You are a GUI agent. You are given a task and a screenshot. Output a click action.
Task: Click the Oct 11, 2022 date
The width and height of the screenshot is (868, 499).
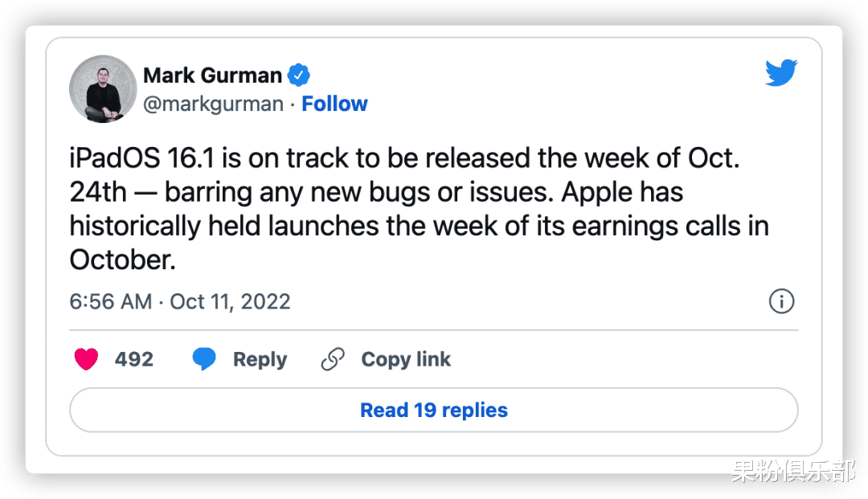tap(231, 301)
